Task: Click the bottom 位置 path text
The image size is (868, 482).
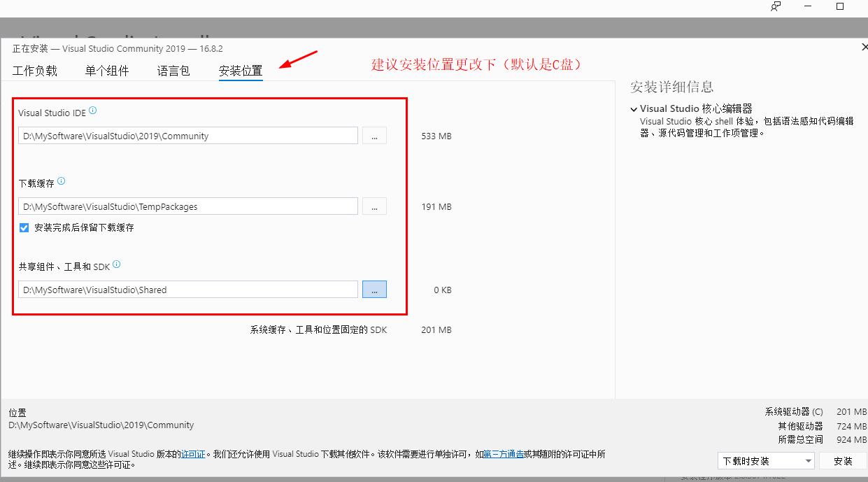Action: point(101,425)
